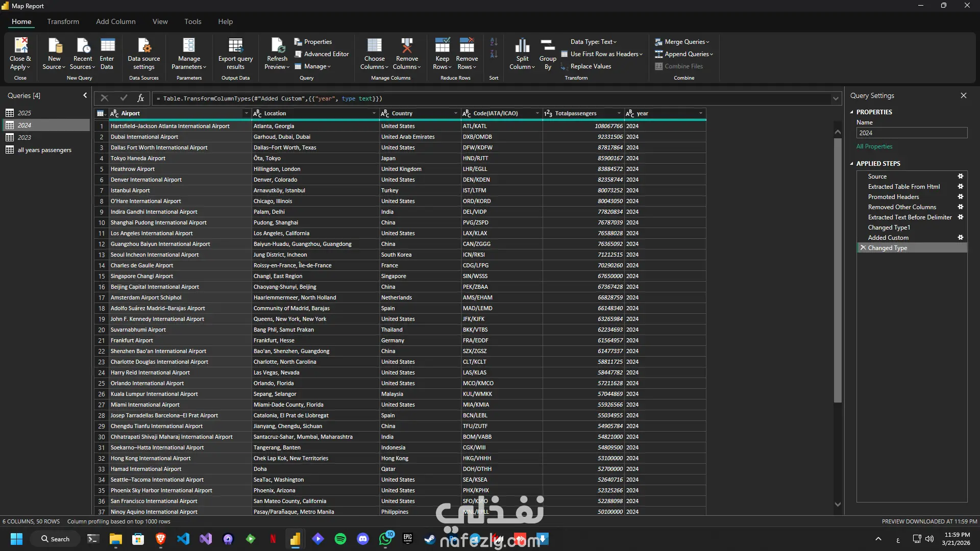
Task: Expand the Data Type: Text dropdown
Action: tap(594, 42)
